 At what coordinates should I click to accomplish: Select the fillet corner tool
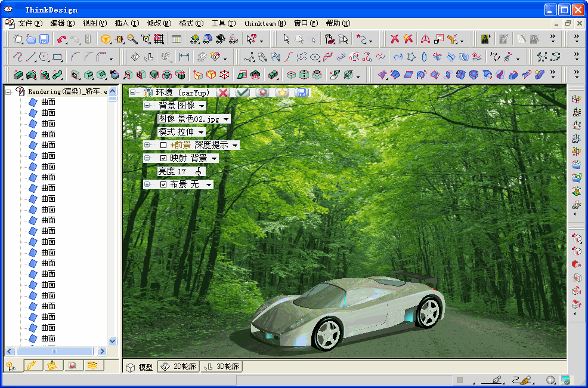click(76, 57)
